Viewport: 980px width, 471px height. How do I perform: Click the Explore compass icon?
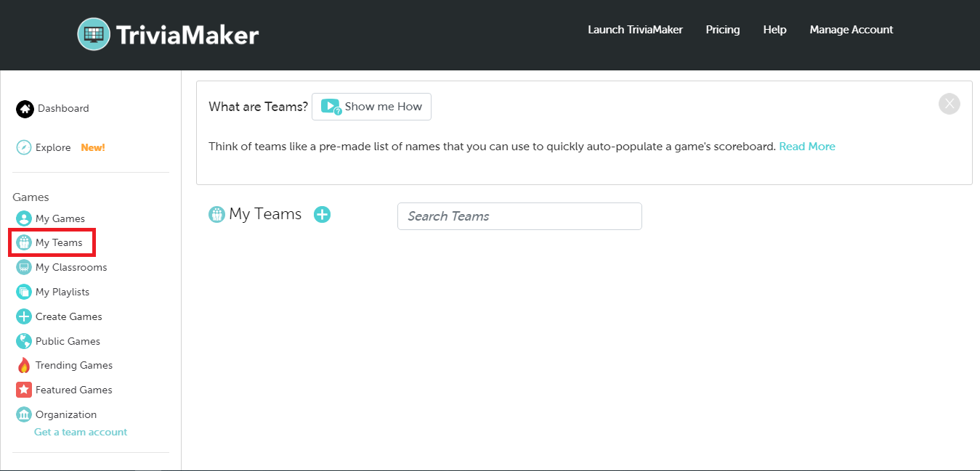[x=24, y=147]
